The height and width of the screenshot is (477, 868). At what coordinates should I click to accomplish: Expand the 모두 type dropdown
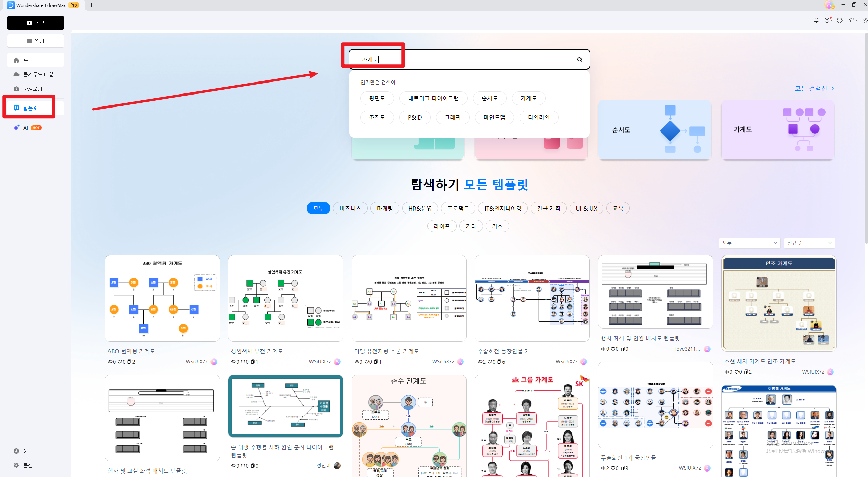coord(749,243)
